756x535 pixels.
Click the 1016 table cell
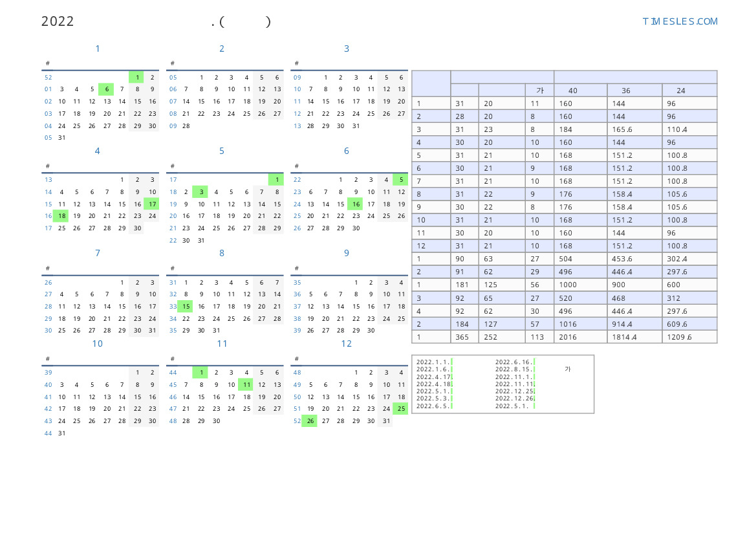(581, 324)
